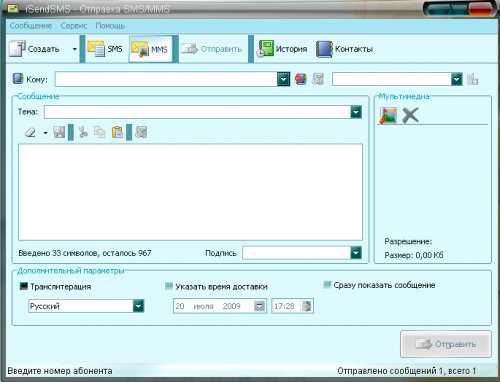This screenshot has height=382, width=500.
Task: Open the calendar picker of the date field
Action: click(x=259, y=306)
